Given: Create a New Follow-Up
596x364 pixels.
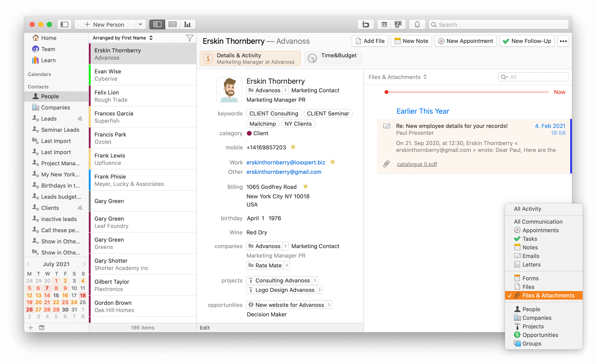Looking at the screenshot, I should (527, 41).
